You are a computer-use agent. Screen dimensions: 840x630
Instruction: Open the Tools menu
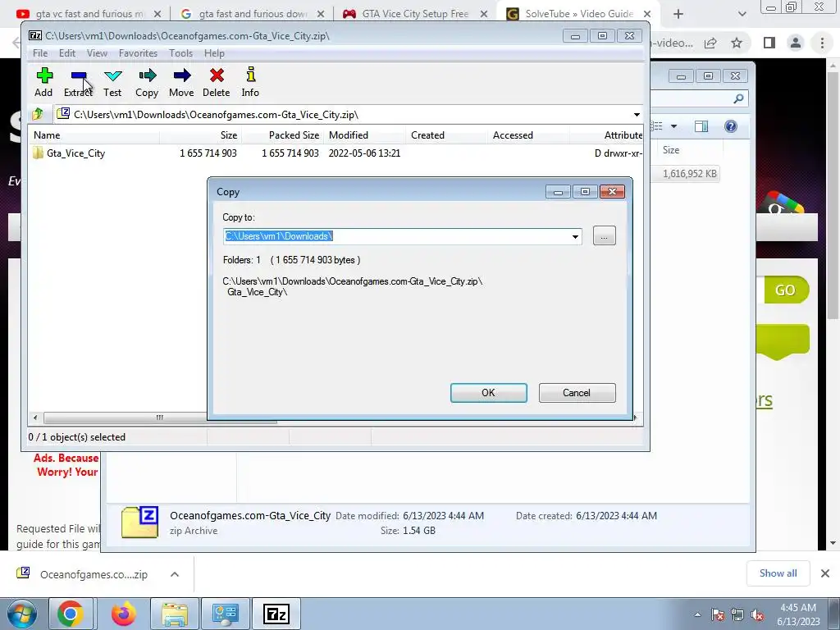[180, 53]
